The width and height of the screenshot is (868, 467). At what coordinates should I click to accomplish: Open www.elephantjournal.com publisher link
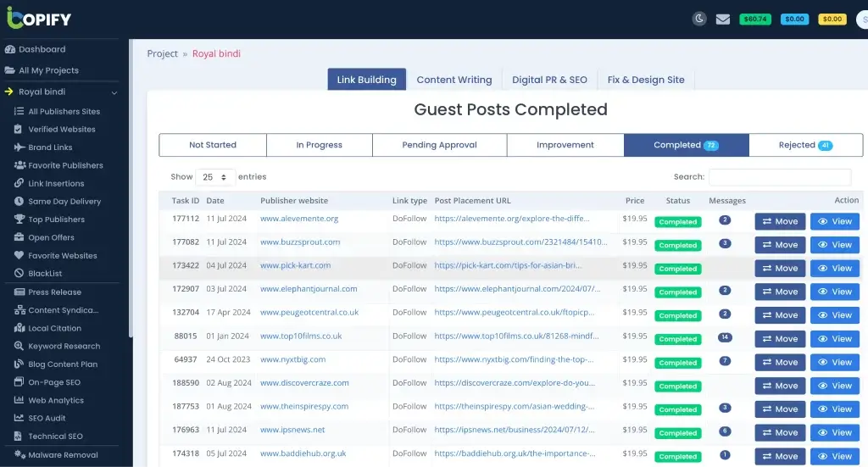click(x=309, y=289)
